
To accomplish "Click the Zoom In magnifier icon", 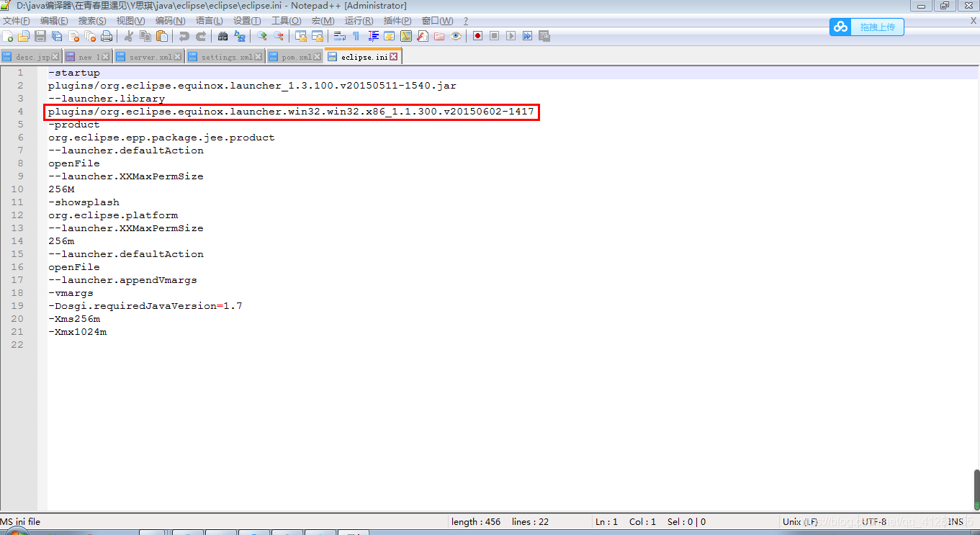I will coord(261,36).
